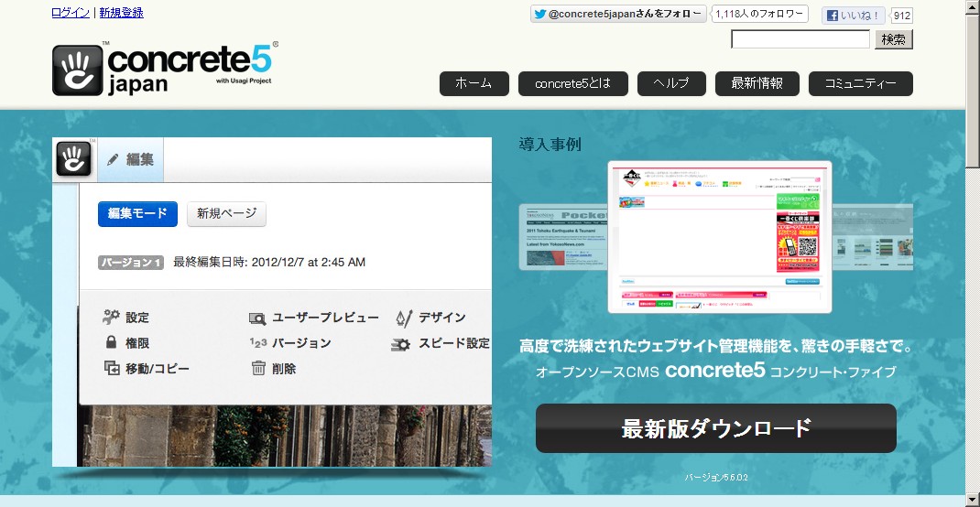Click the gears icon next to 設定
This screenshot has width=980, height=507.
pyautogui.click(x=111, y=318)
